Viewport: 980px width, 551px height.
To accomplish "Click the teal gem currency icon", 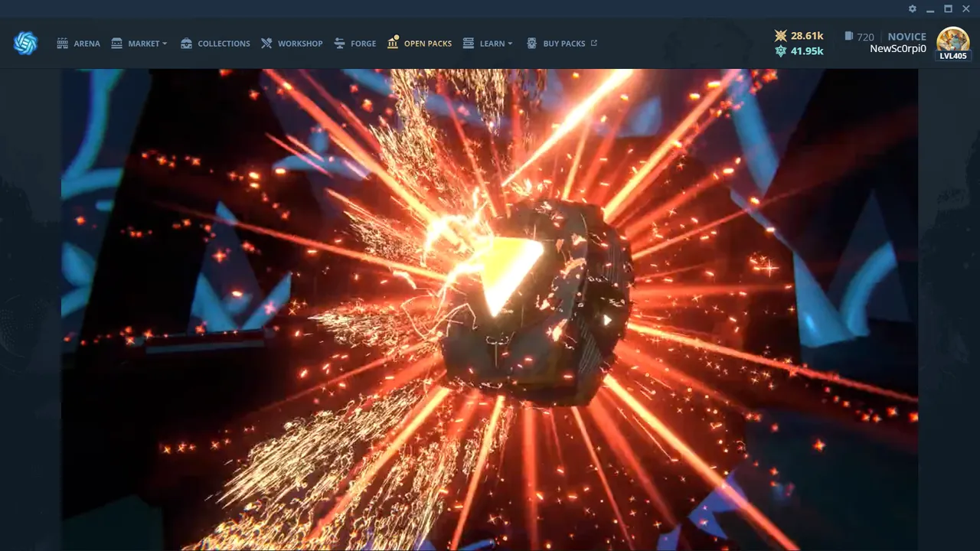I will (x=780, y=51).
